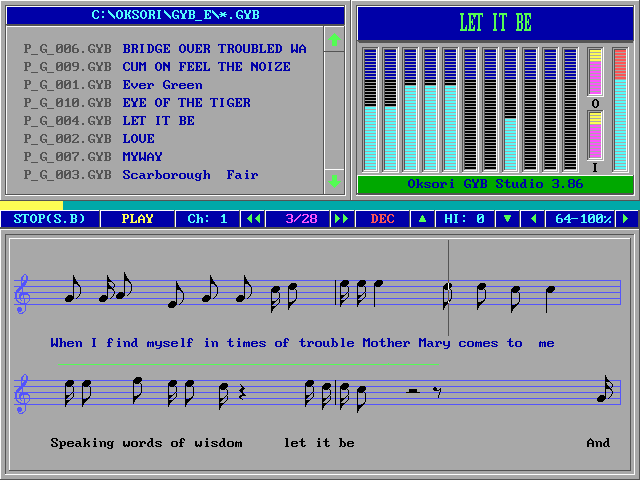Click file name P_G_006.GYB
The image size is (640, 480).
click(67, 49)
